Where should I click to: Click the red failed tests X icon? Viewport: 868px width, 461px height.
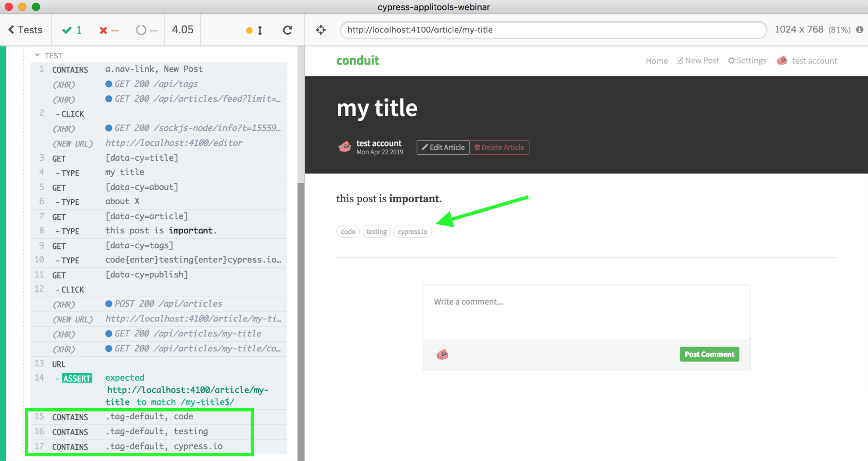pyautogui.click(x=103, y=31)
